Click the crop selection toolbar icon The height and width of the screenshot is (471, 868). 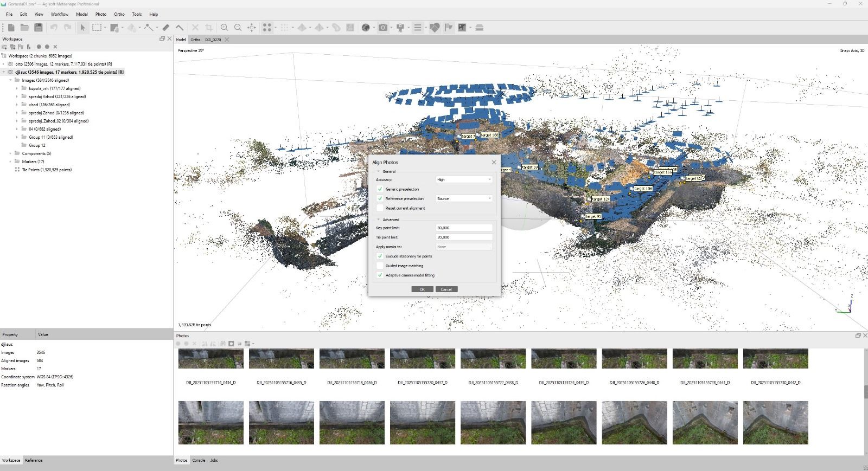208,28
